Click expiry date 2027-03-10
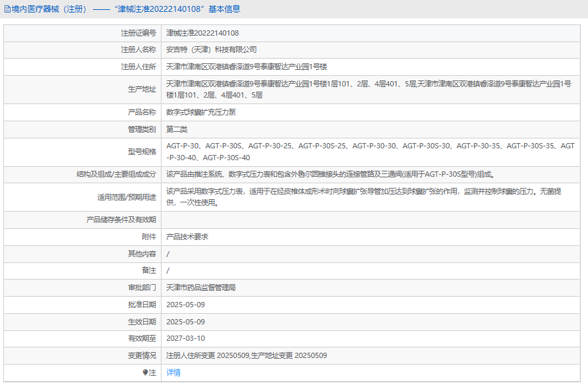Screen dimensions: 588x387 [186, 338]
